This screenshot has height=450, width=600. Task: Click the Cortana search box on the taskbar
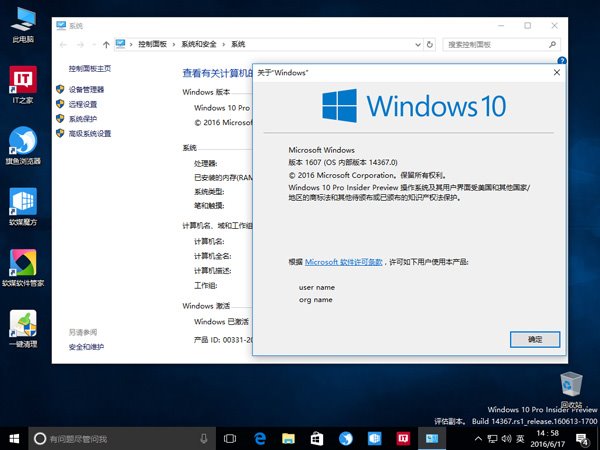[x=122, y=439]
